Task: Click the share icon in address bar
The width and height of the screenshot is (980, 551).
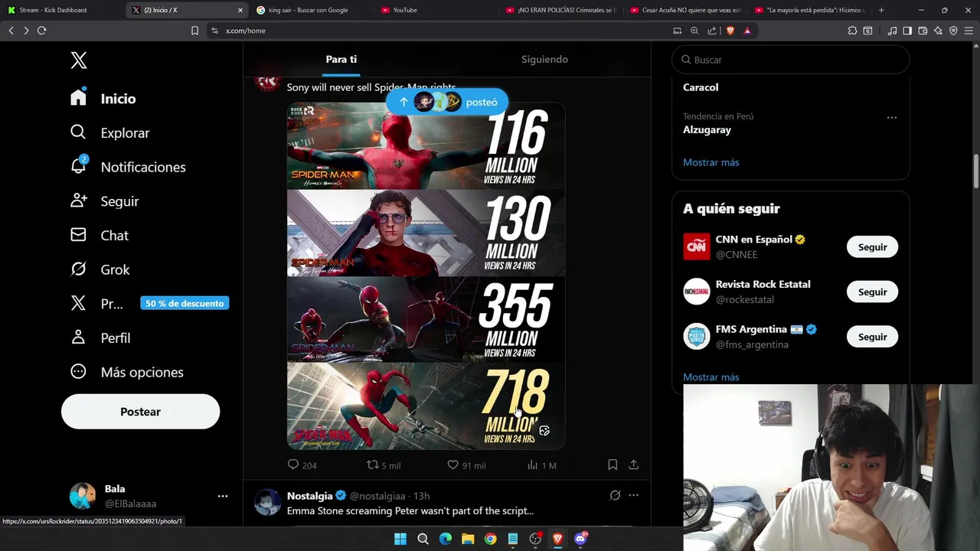Action: tap(712, 31)
